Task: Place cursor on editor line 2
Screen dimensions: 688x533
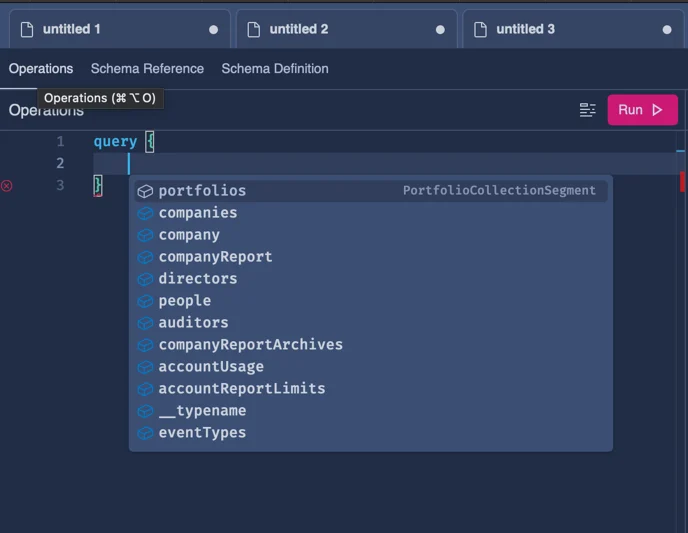Action: point(386,164)
